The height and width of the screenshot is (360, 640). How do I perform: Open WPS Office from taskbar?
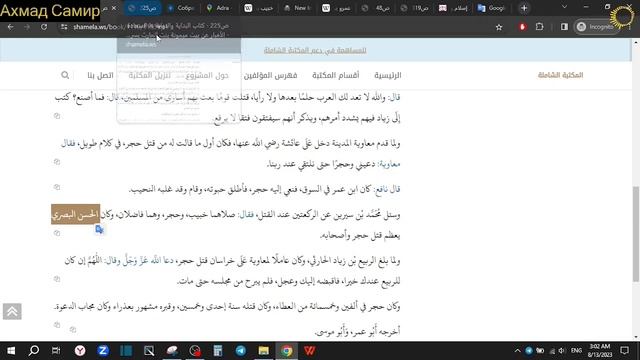(x=309, y=351)
